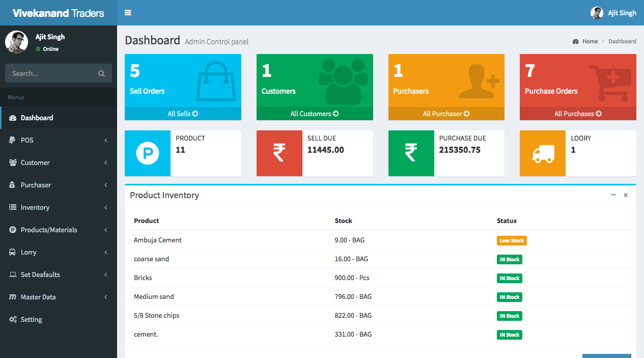Expand the Inventory sidebar menu

[x=59, y=207]
